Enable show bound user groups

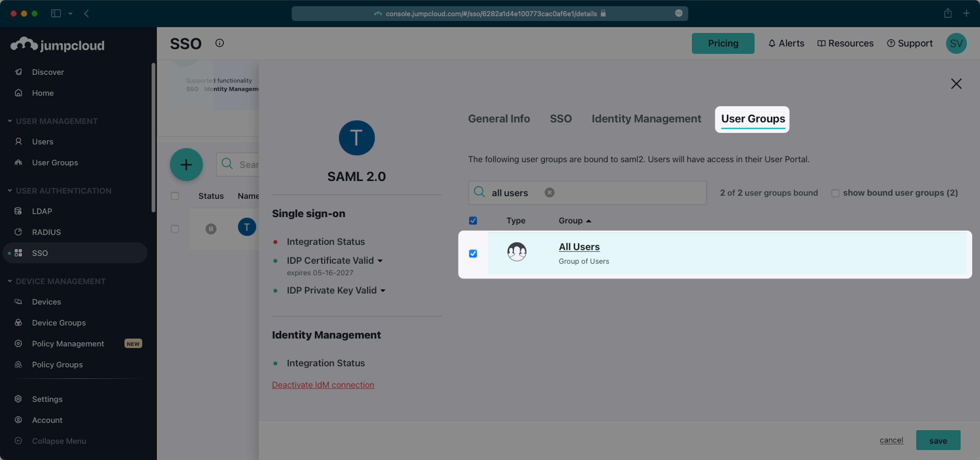coord(835,193)
